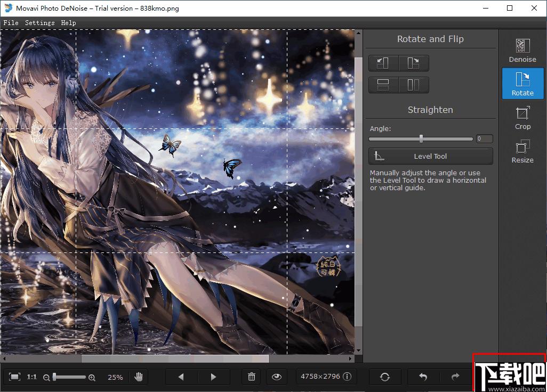Open the Help menu
Screen dimensions: 547x392
[68, 23]
